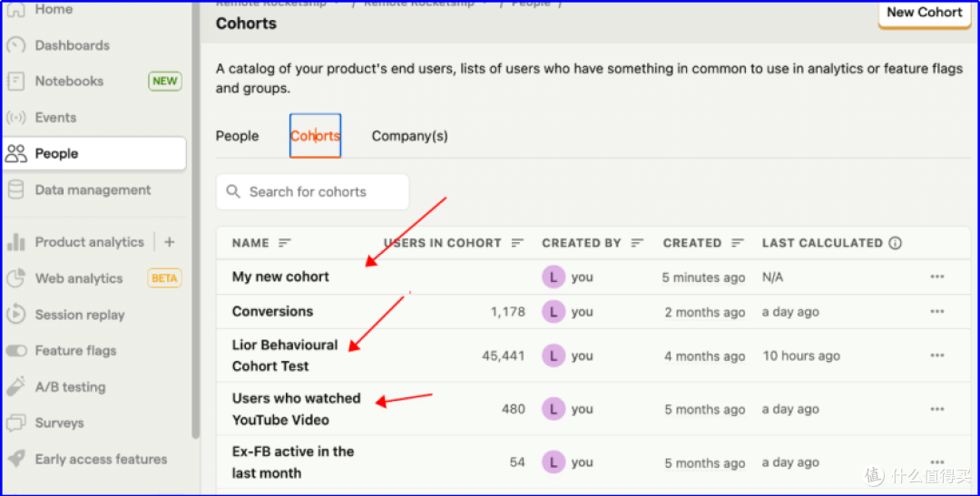Open the Session replay play icon
Image resolution: width=980 pixels, height=496 pixels.
(15, 315)
